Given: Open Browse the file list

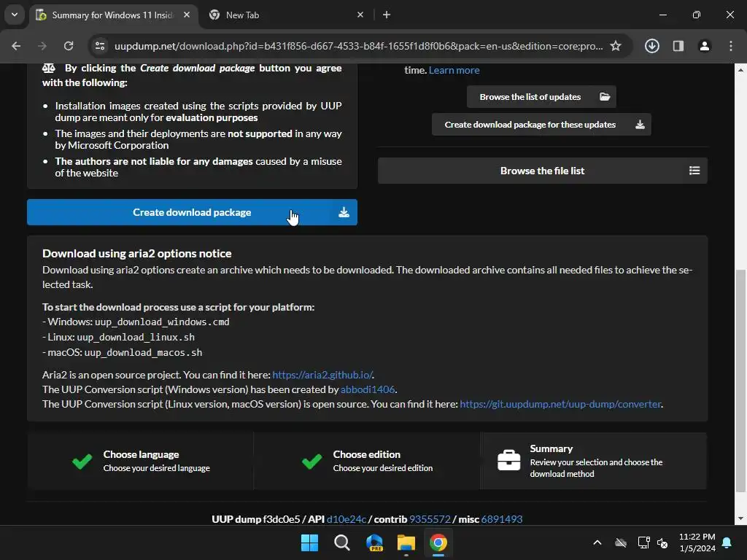Looking at the screenshot, I should tap(542, 171).
